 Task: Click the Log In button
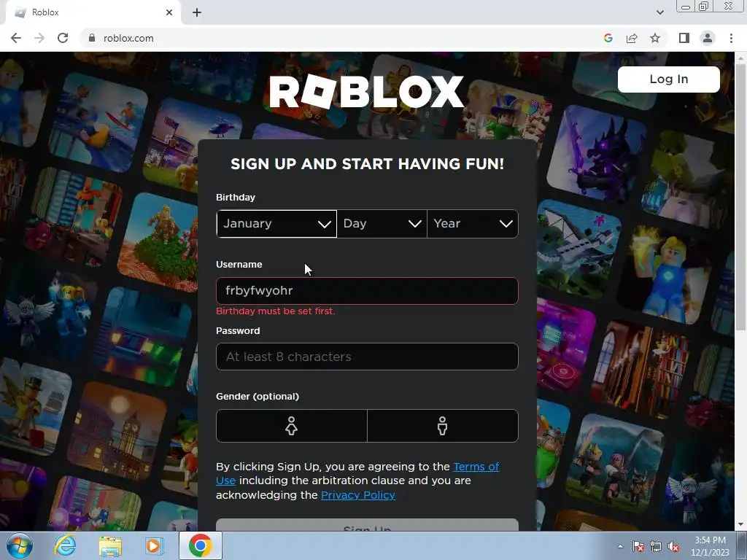[x=668, y=79]
